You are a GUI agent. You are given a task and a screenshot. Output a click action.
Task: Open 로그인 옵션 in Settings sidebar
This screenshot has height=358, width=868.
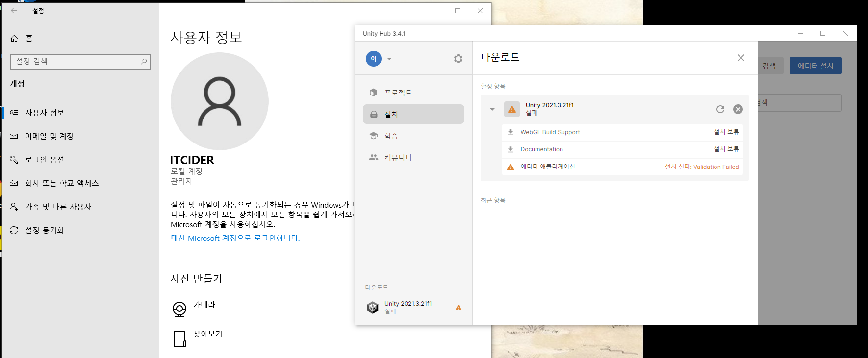[x=79, y=160]
